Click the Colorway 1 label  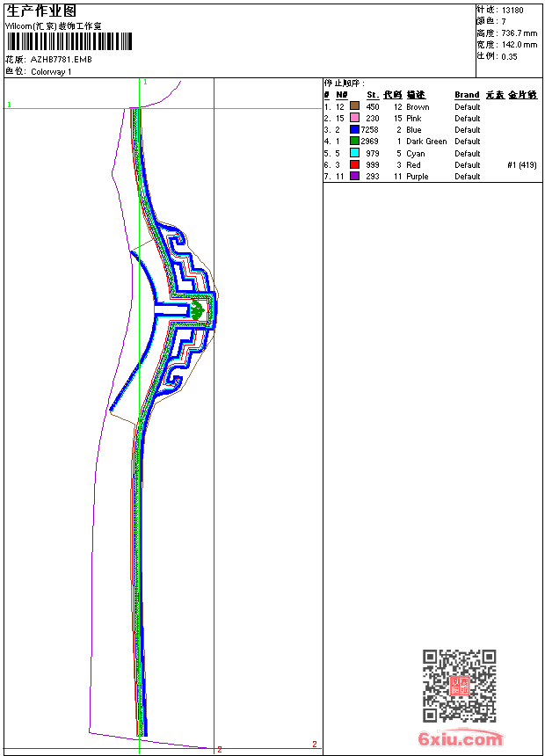tap(51, 71)
